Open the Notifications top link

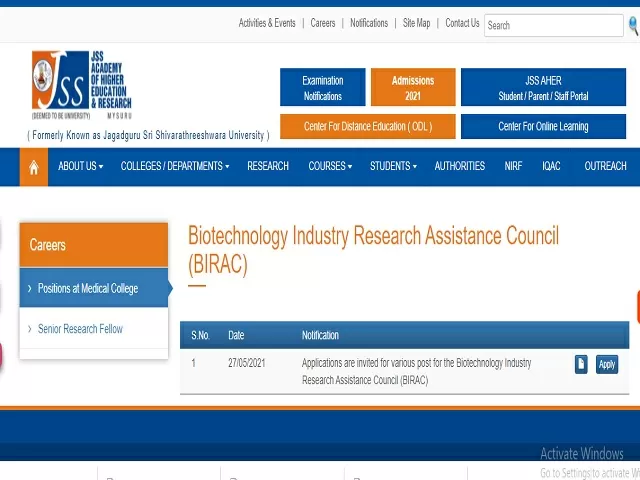pos(369,23)
